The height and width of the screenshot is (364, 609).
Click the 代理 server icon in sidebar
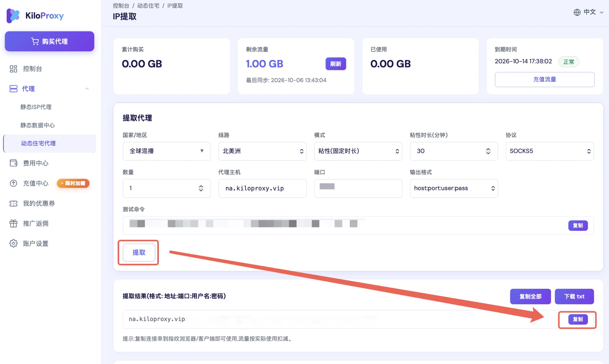[13, 89]
